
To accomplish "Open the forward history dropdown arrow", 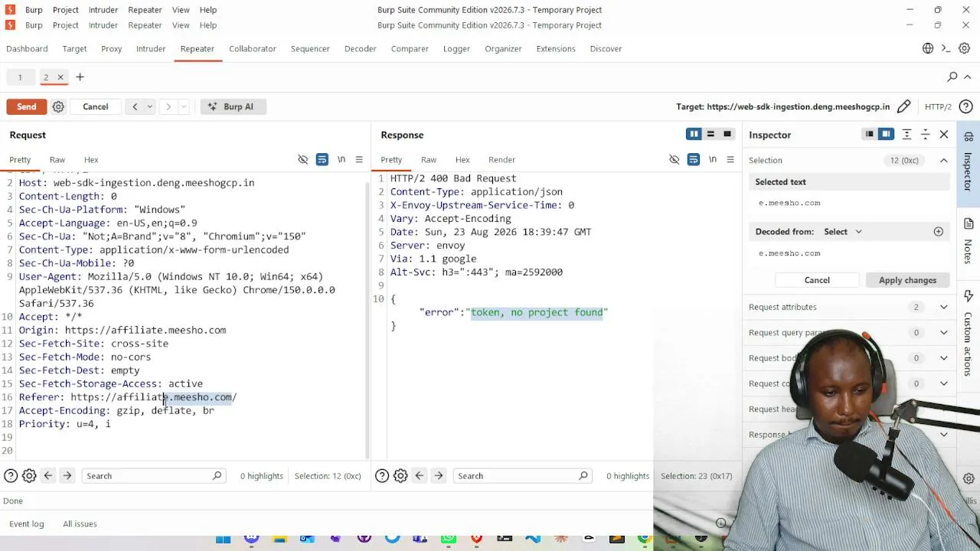I will (184, 106).
